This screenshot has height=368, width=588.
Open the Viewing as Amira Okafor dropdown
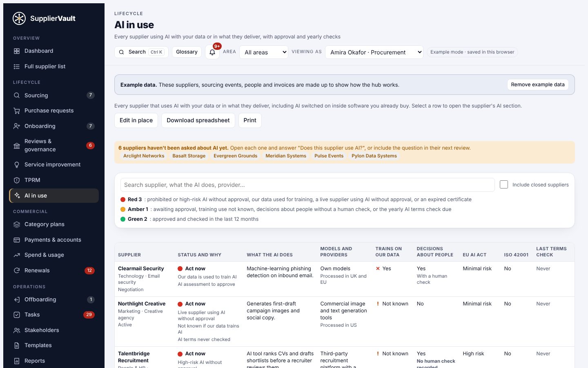click(374, 52)
